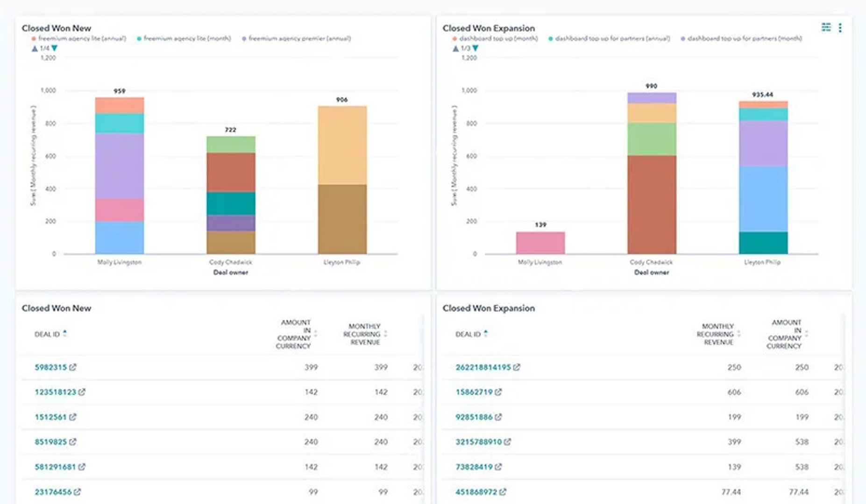Click Cody Chadwick's teal segment in New chart
866x504 pixels.
click(231, 203)
